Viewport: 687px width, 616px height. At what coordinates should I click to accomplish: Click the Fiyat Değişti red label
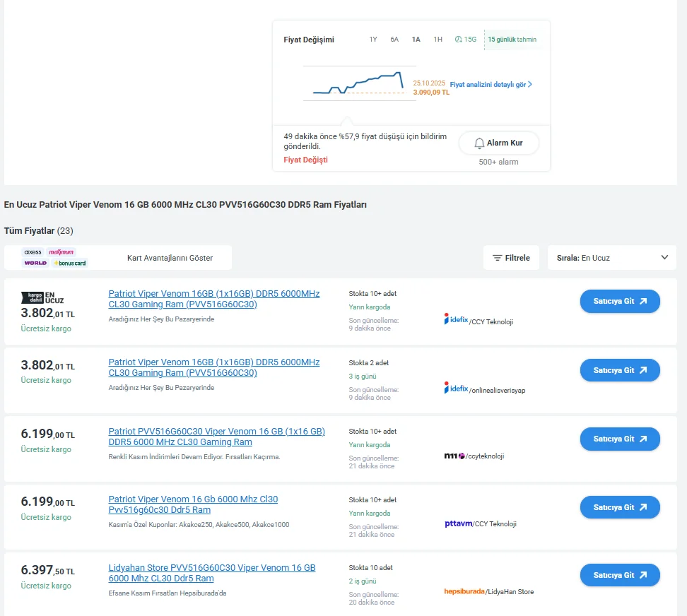[305, 160]
